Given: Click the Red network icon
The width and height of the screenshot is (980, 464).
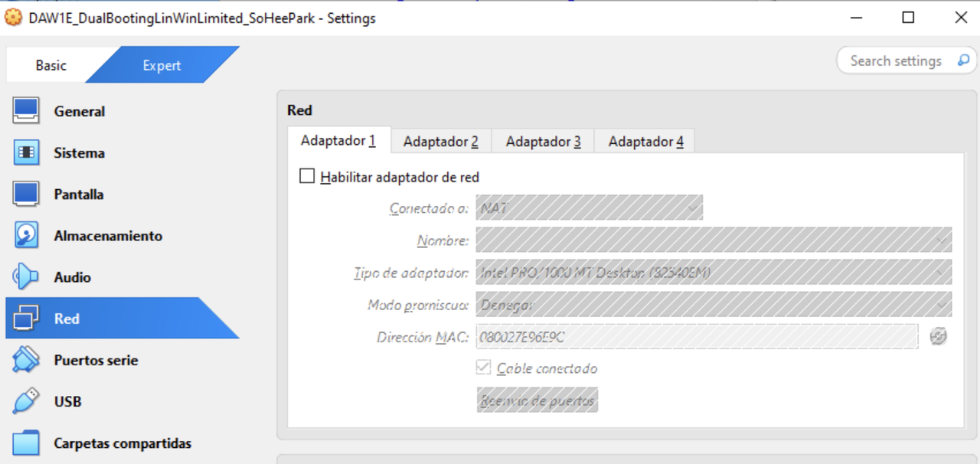Looking at the screenshot, I should (26, 318).
